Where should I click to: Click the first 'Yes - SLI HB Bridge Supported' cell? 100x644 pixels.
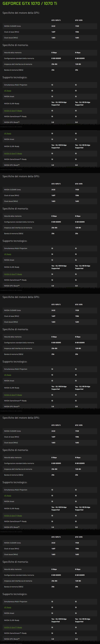coord(59,103)
